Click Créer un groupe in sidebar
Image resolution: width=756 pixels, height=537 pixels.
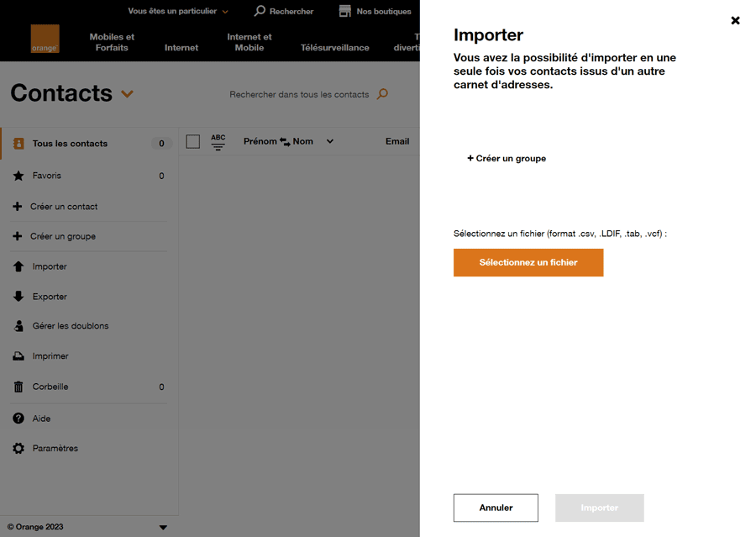click(x=63, y=236)
